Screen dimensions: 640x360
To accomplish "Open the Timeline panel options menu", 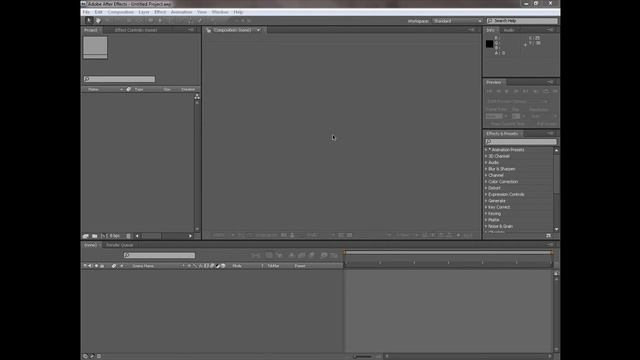I will pos(550,245).
